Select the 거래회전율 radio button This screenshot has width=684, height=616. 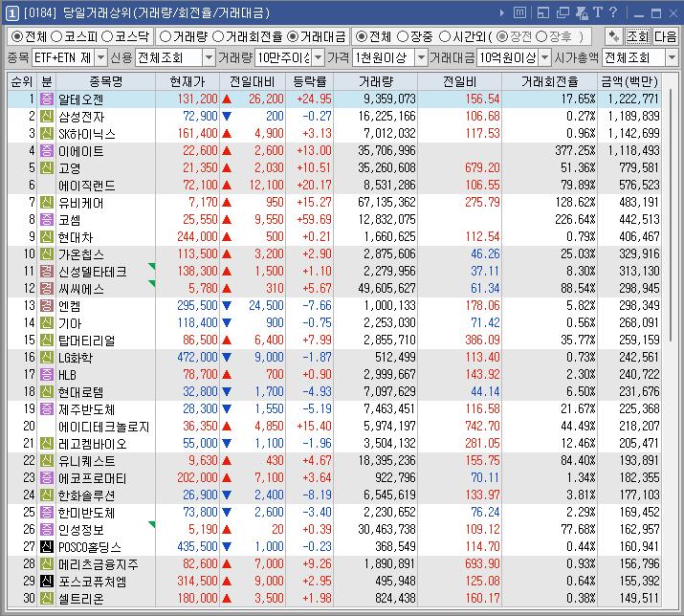pos(218,36)
